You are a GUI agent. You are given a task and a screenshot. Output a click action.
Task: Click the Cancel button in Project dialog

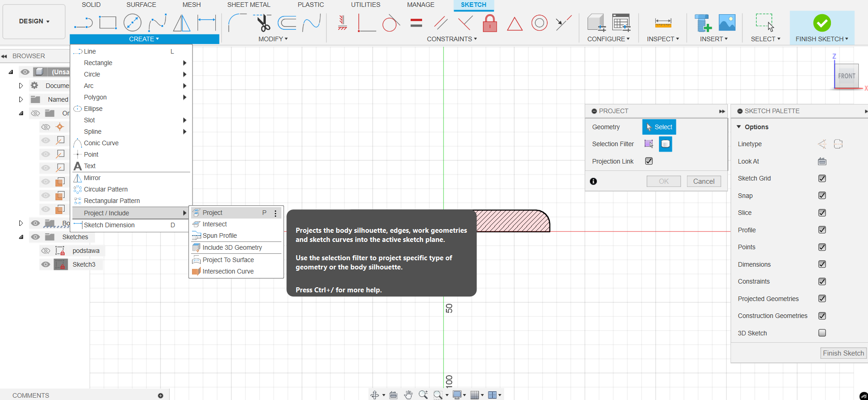pyautogui.click(x=703, y=181)
